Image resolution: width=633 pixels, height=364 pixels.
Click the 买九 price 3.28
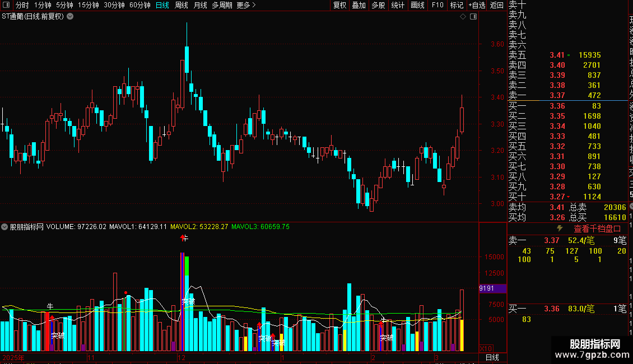[x=557, y=187]
